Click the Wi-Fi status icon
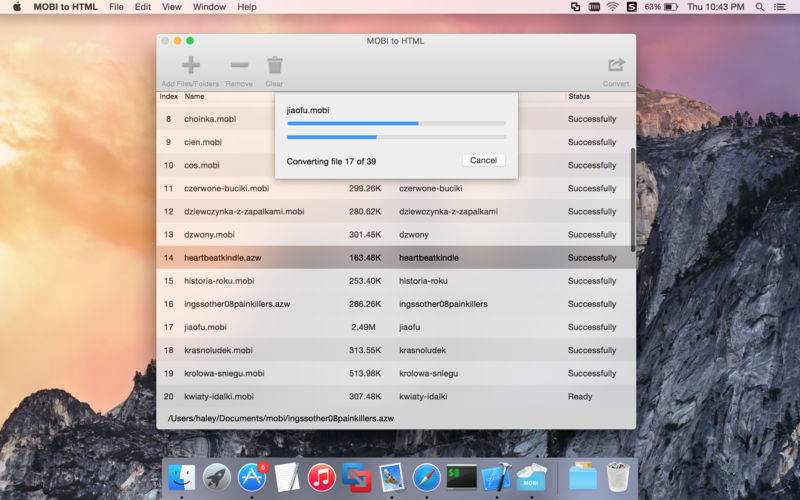800x500 pixels. click(613, 7)
